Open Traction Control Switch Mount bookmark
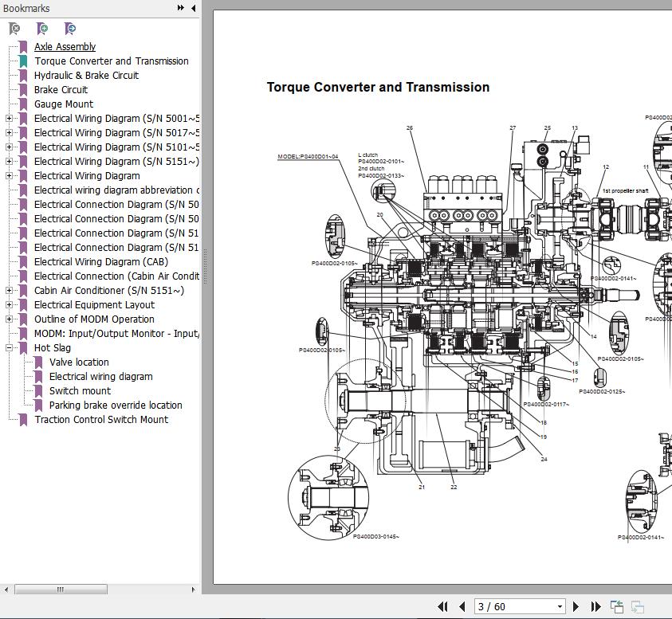 [101, 420]
